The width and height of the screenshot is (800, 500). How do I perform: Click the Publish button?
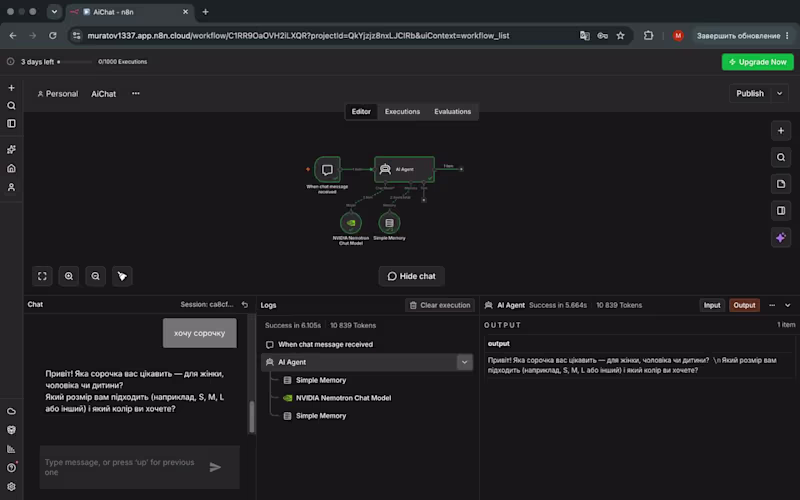tap(750, 93)
